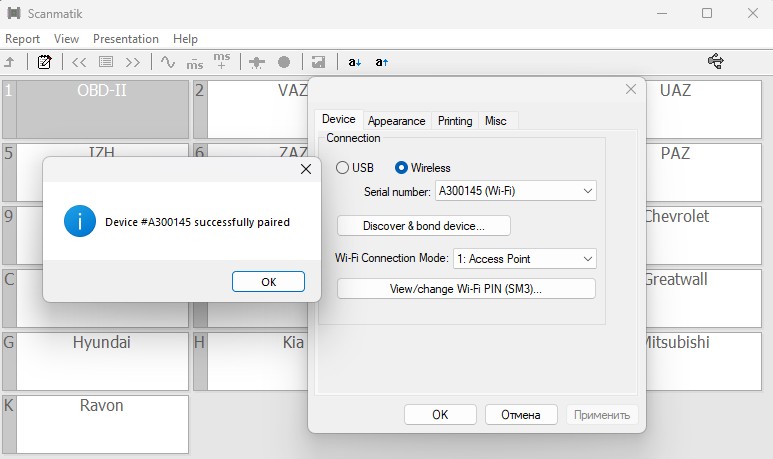Click the list view toolbar icon
773x459 pixels.
tap(106, 62)
